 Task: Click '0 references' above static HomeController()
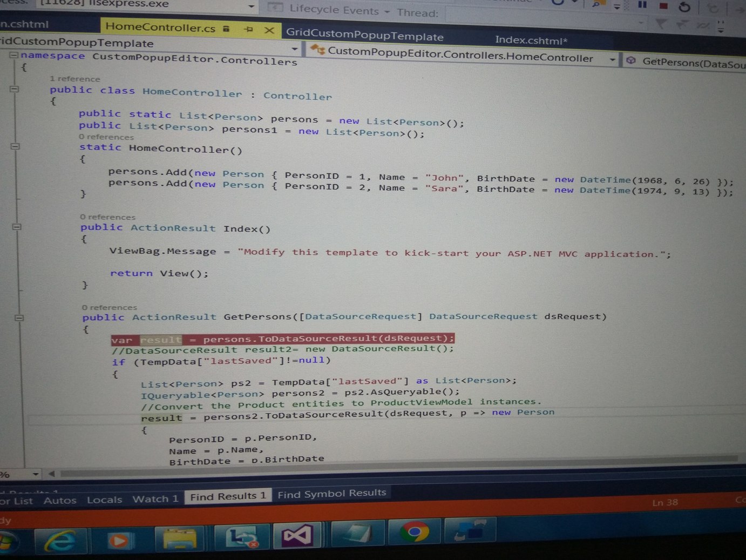click(x=106, y=137)
